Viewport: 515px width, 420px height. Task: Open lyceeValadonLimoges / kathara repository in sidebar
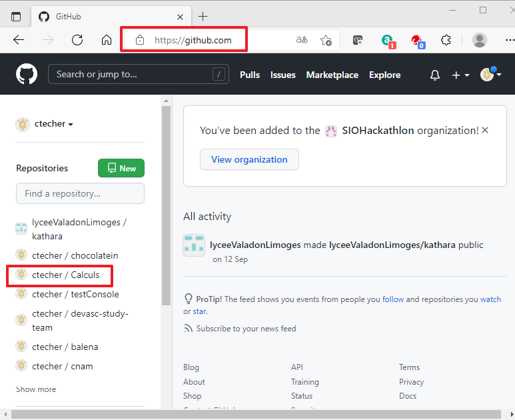pos(79,229)
